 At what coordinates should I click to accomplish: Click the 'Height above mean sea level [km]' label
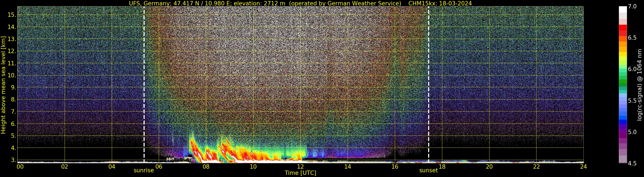pos(3,85)
